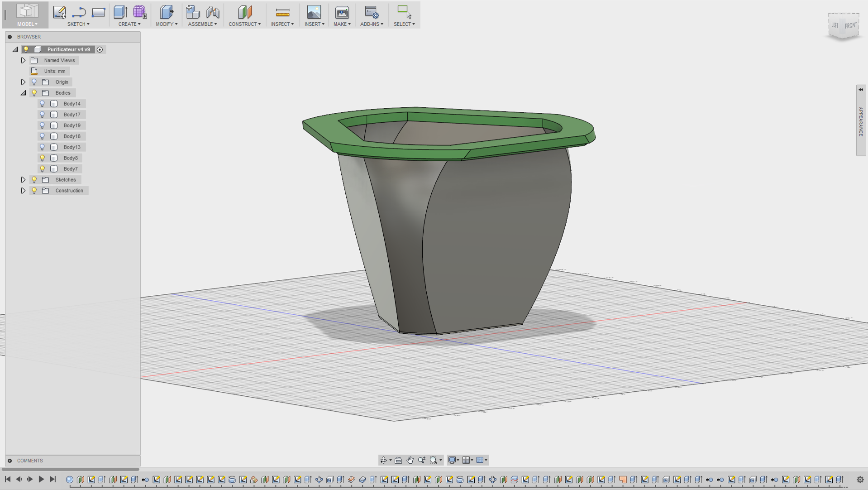The width and height of the screenshot is (868, 490).
Task: Open the Measure tool under Inspect
Action: coord(282,12)
